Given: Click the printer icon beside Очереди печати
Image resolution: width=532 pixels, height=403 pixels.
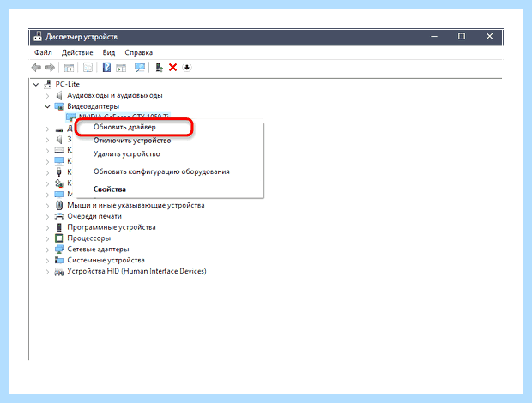Looking at the screenshot, I should point(59,216).
